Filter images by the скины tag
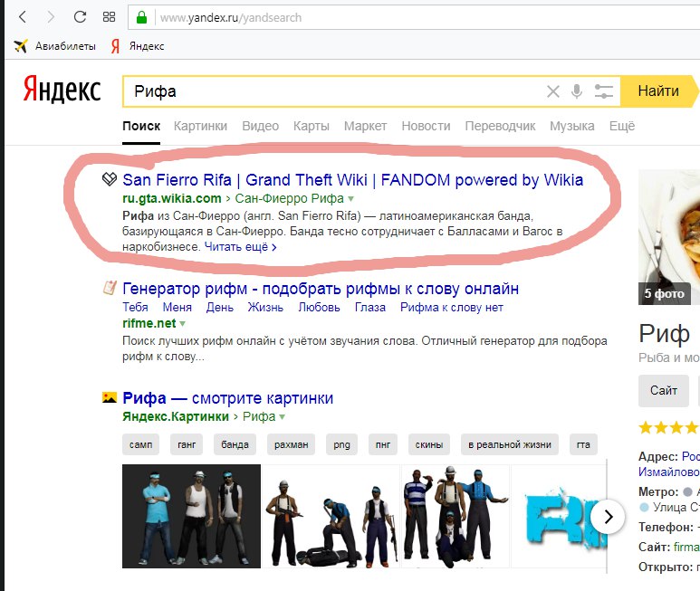 click(429, 444)
